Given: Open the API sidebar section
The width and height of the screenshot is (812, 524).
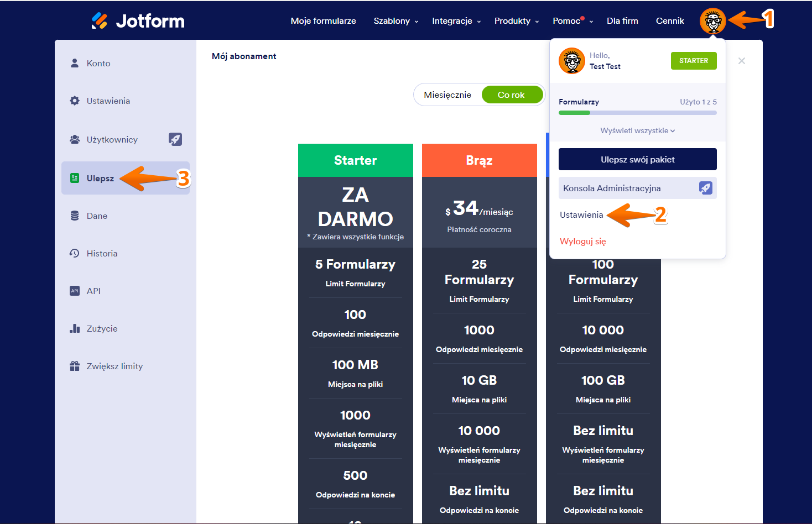Looking at the screenshot, I should [x=126, y=291].
